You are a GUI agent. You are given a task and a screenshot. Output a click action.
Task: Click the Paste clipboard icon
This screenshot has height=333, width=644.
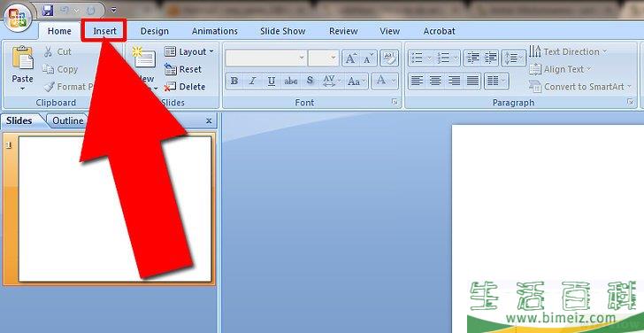23,58
